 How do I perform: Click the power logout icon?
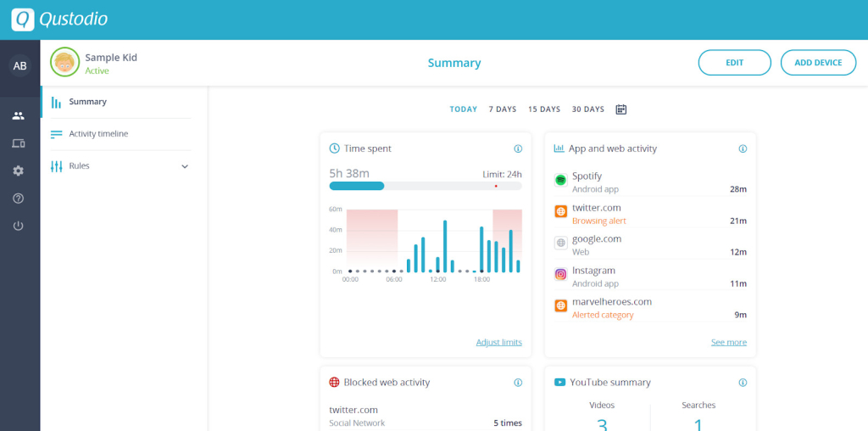pyautogui.click(x=19, y=226)
